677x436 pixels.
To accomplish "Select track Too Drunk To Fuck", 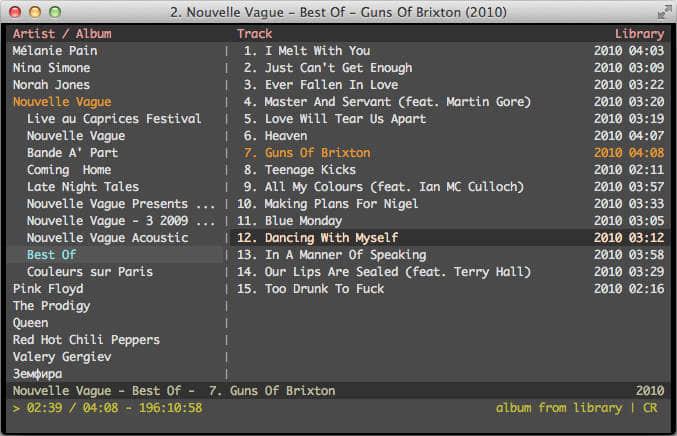I will (x=324, y=289).
